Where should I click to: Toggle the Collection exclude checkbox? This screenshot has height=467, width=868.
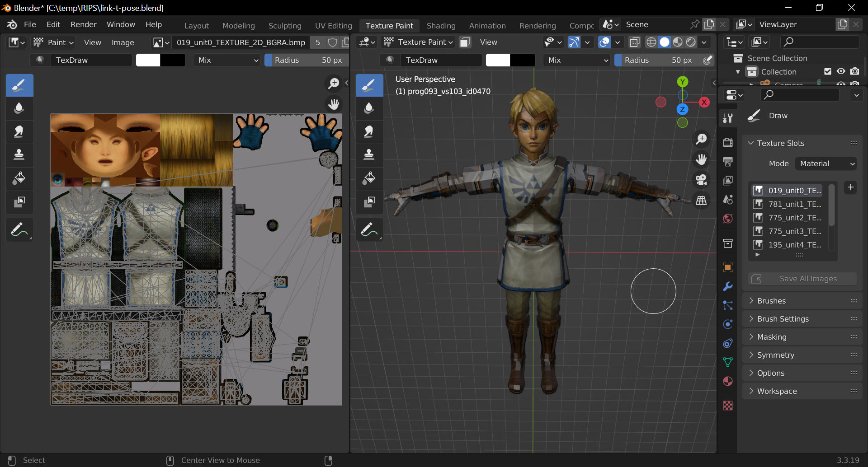pos(828,71)
